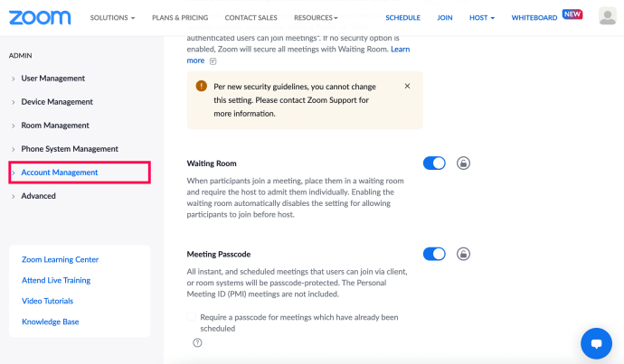Open the user profile avatar
Viewport: 624px width, 364px height.
tap(608, 16)
